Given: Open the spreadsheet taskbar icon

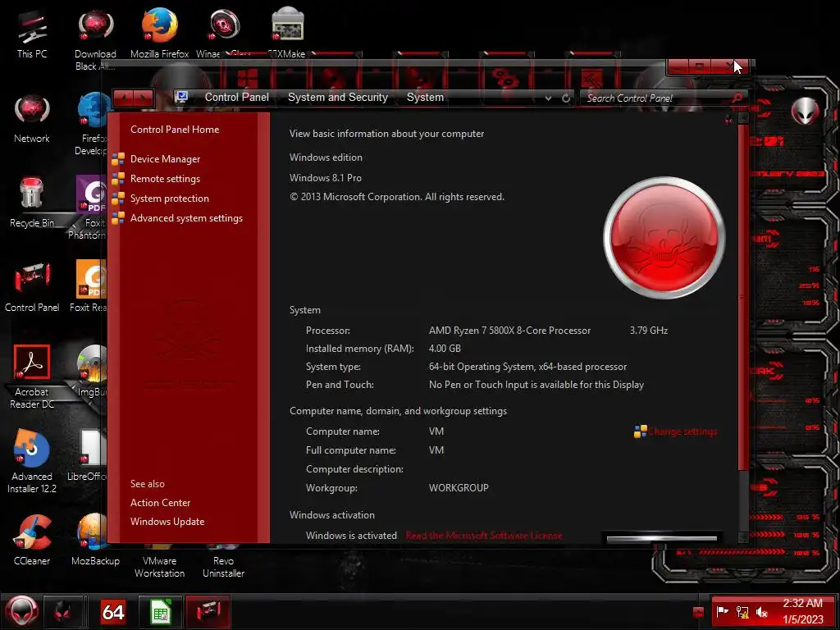Looking at the screenshot, I should [x=160, y=611].
